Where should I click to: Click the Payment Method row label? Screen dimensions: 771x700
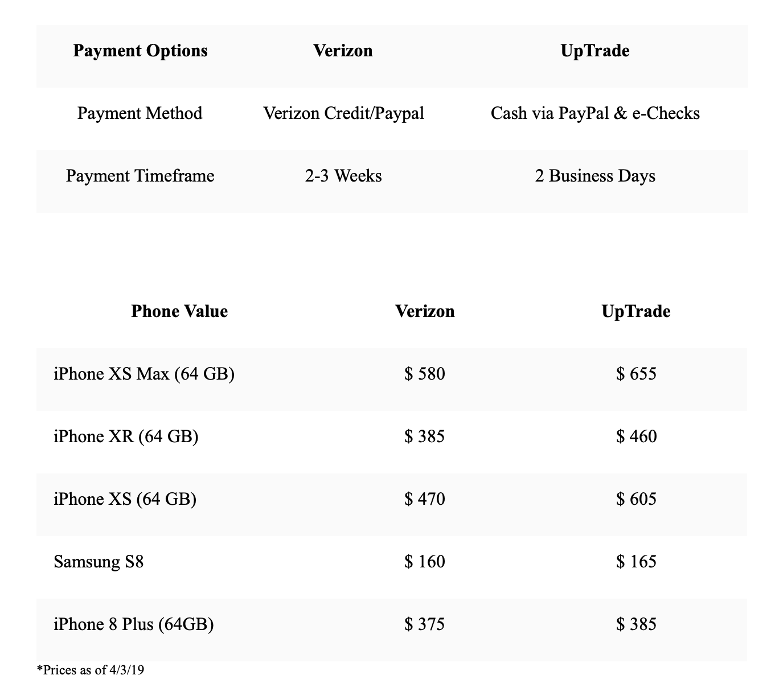point(140,113)
